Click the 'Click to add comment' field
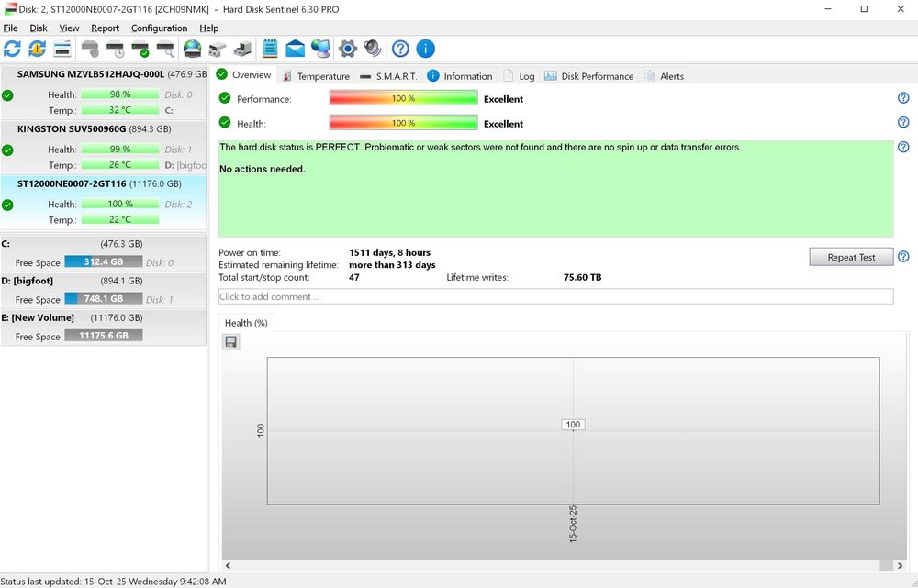 tap(554, 296)
